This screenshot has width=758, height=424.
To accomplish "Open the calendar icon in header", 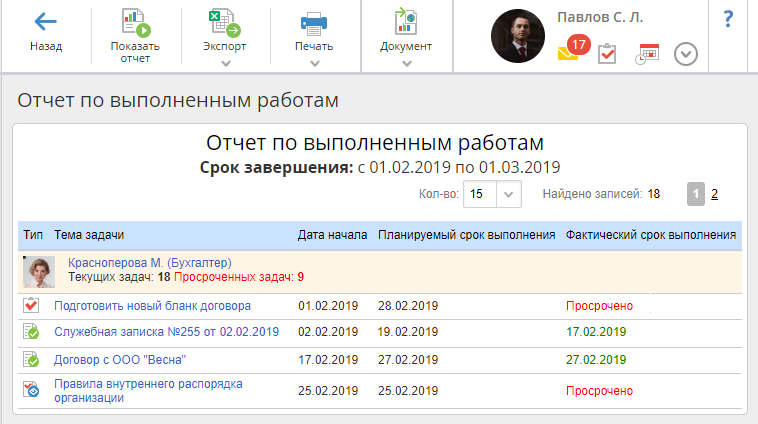I will click(x=647, y=54).
